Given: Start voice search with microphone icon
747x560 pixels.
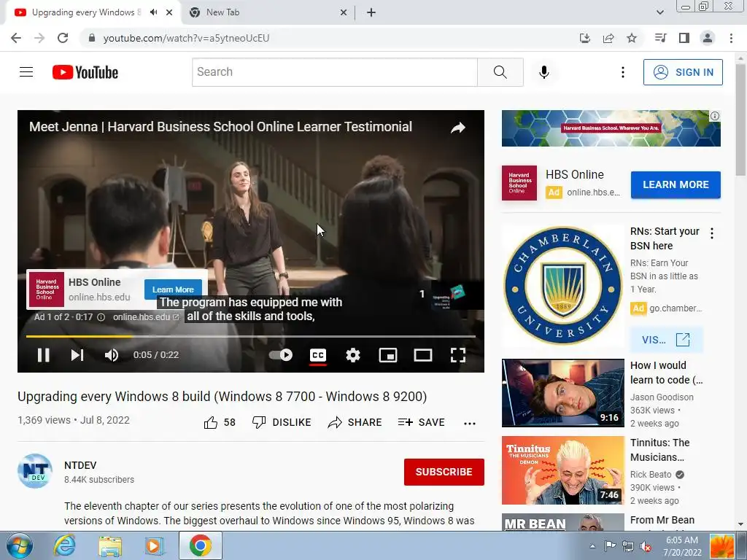Looking at the screenshot, I should coord(544,72).
